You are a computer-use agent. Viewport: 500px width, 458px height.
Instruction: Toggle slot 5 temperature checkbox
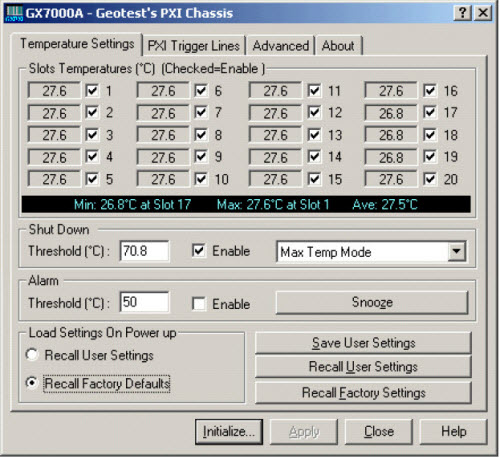point(92,179)
